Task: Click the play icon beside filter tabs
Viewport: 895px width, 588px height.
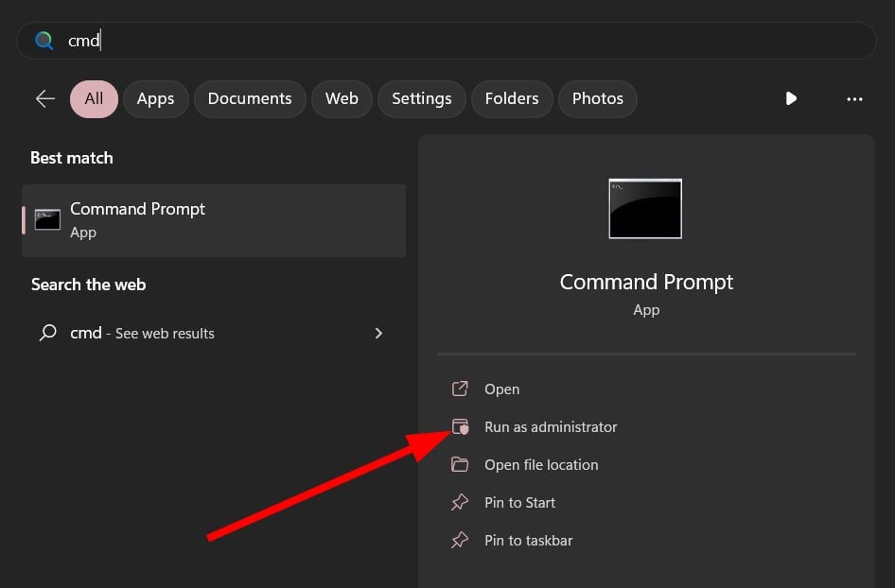Action: (x=791, y=98)
